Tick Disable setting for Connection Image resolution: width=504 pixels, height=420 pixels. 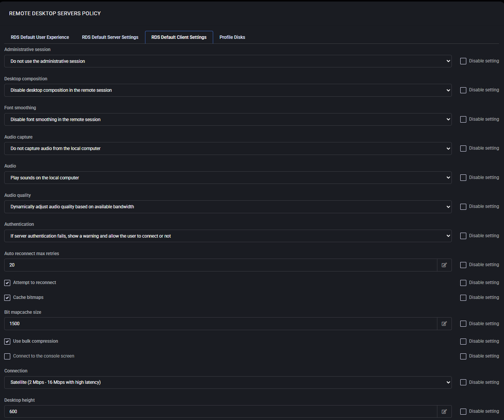pos(463,382)
